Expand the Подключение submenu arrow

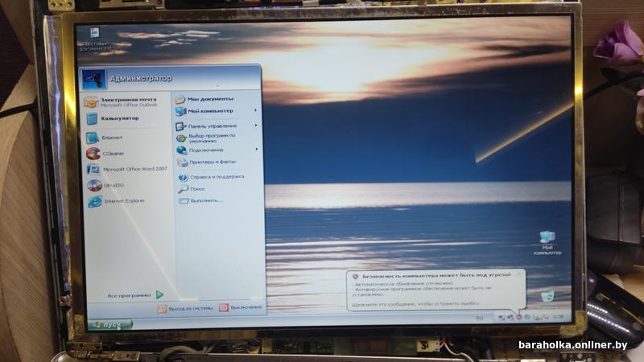pos(257,150)
